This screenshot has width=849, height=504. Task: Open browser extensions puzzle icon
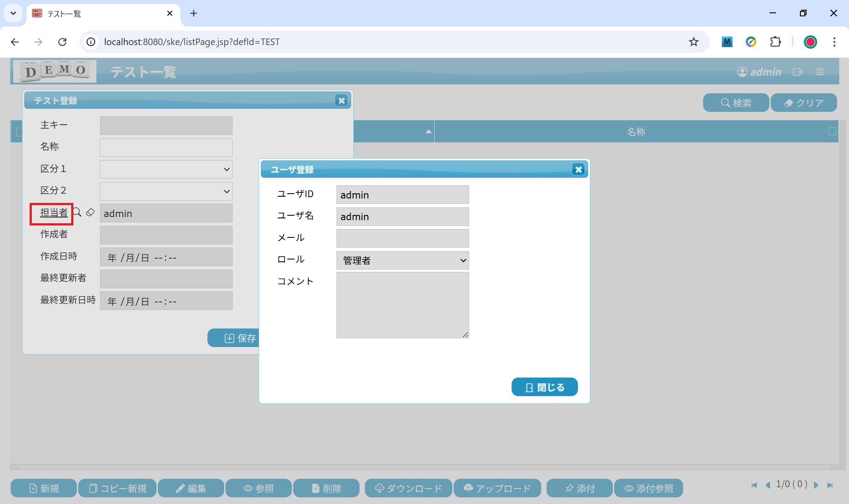pyautogui.click(x=775, y=42)
